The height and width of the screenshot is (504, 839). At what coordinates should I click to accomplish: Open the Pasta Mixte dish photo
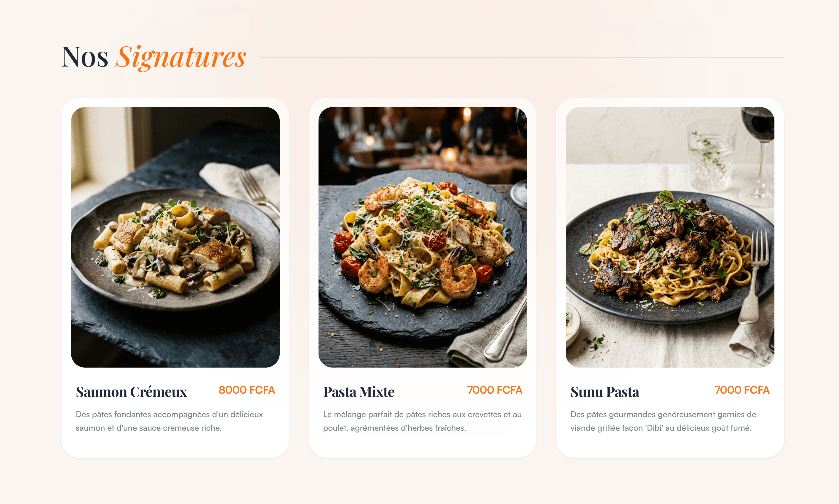click(x=422, y=237)
